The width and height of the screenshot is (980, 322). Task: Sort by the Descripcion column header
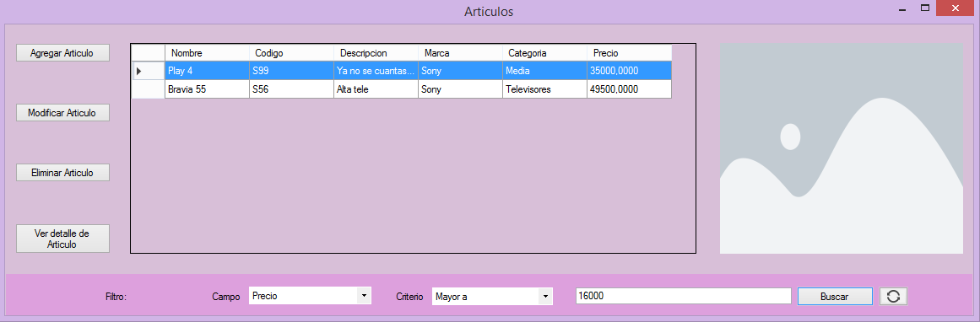(x=376, y=53)
